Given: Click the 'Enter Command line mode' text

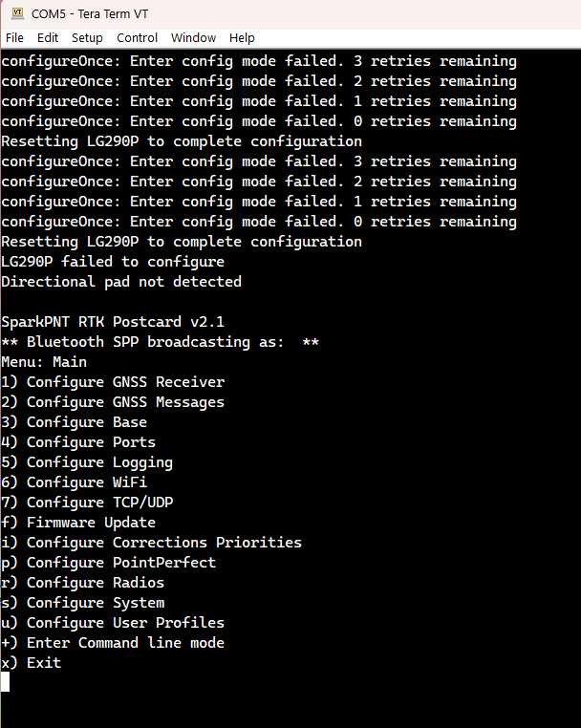Looking at the screenshot, I should tap(125, 643).
